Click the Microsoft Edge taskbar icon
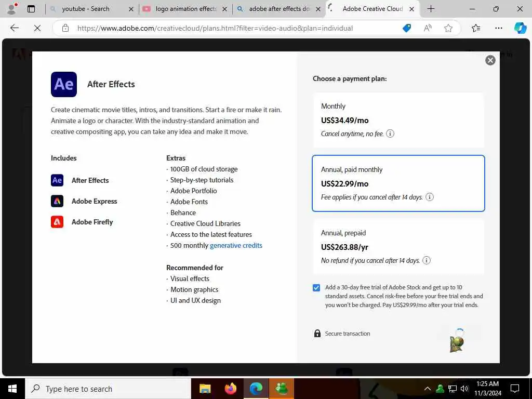532x399 pixels. pos(256,389)
